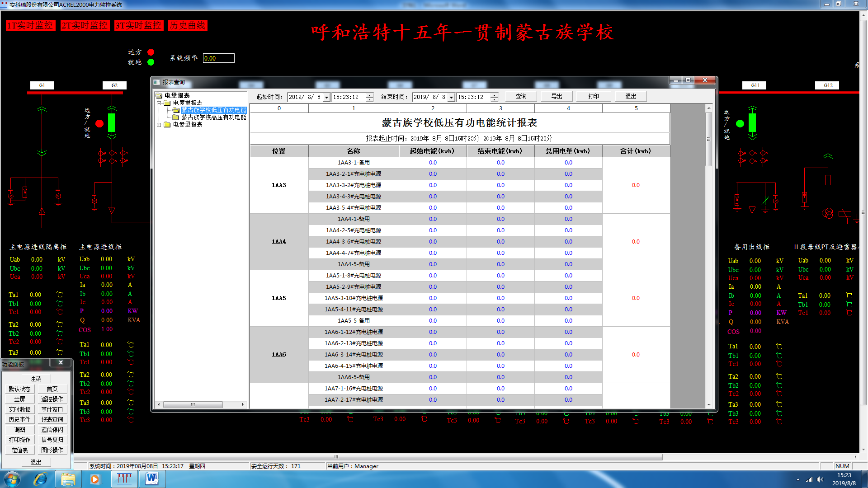Toggle the green 就地 indicator light
This screenshot has width=868, height=488.
[x=151, y=62]
